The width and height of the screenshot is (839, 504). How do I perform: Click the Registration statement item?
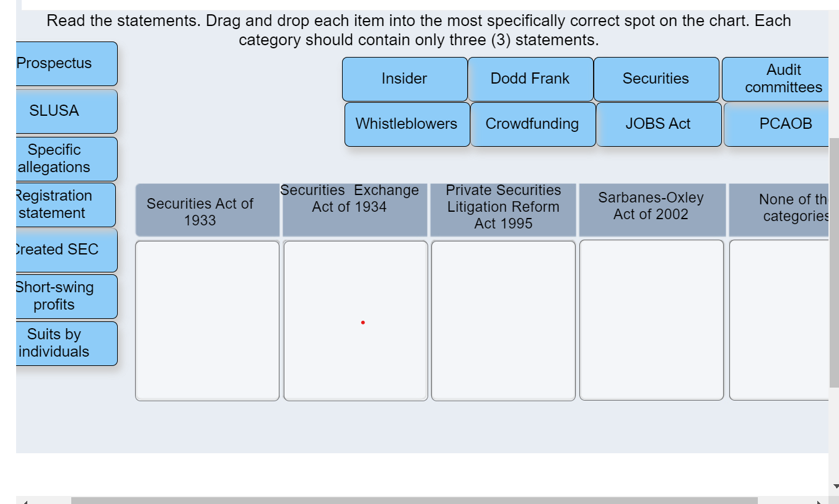tap(55, 204)
